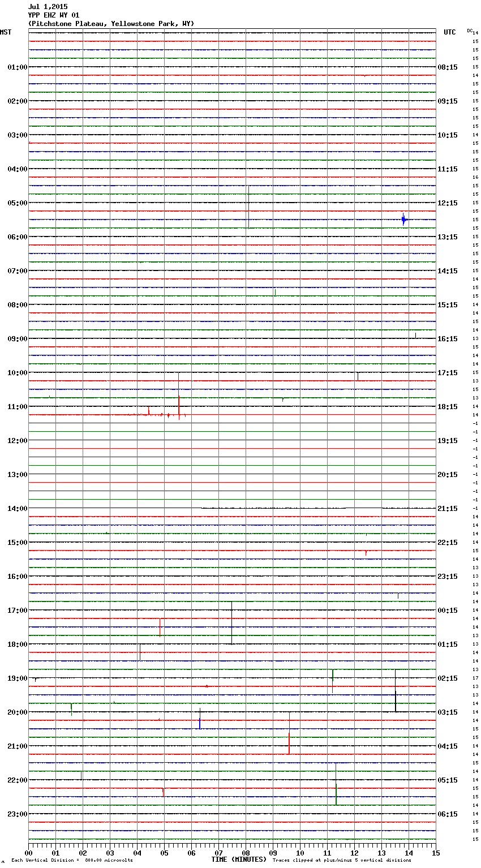
Task: Click the 09:15 UTC time label
Action: [x=448, y=101]
